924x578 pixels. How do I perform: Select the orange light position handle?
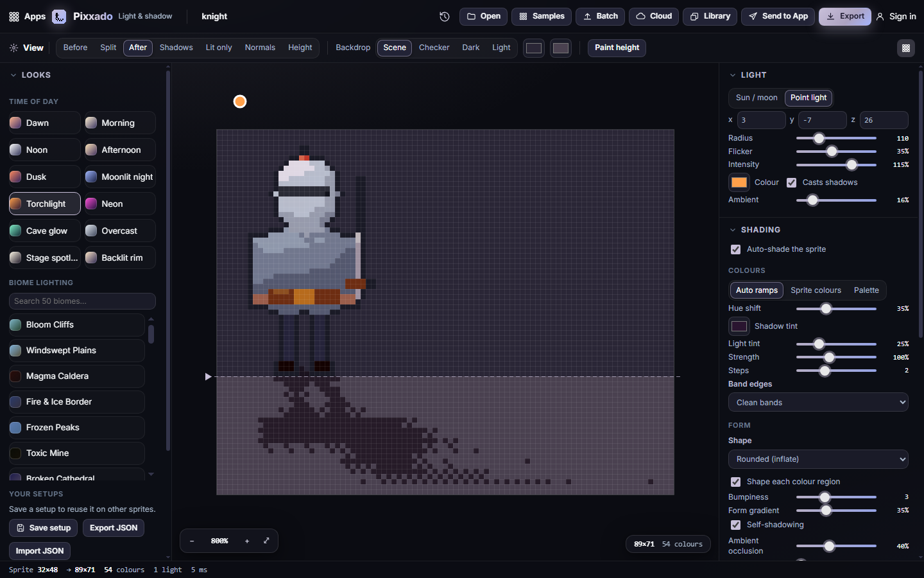[x=240, y=101]
